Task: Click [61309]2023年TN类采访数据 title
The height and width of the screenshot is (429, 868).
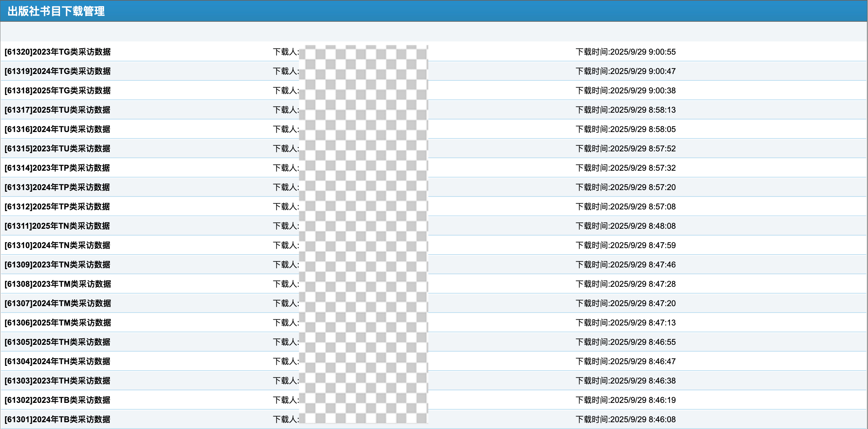Action: (x=58, y=265)
